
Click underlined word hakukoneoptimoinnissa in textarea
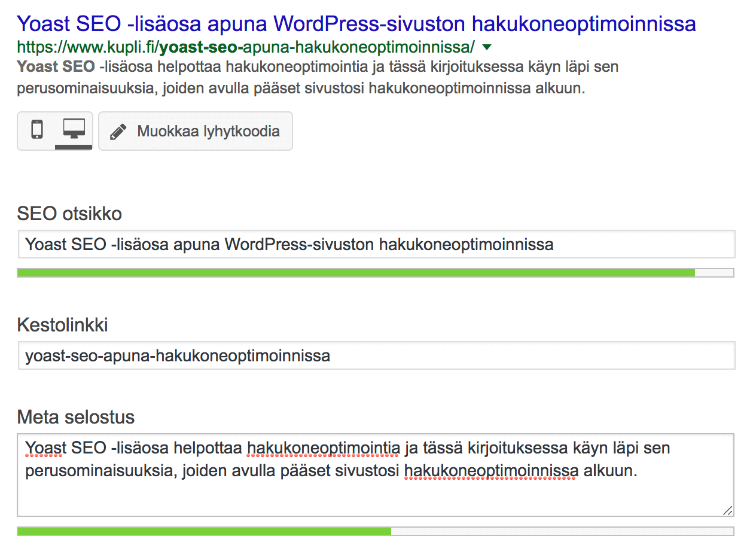[x=492, y=471]
